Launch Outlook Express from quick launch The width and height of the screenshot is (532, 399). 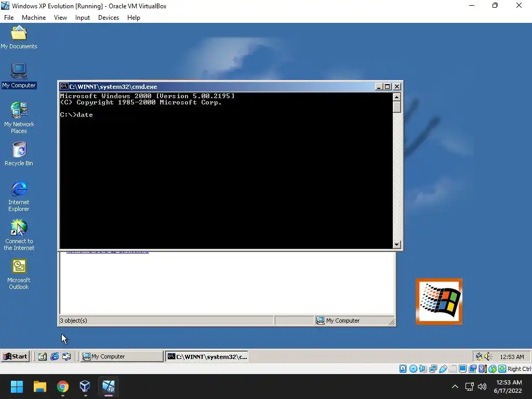coord(66,356)
